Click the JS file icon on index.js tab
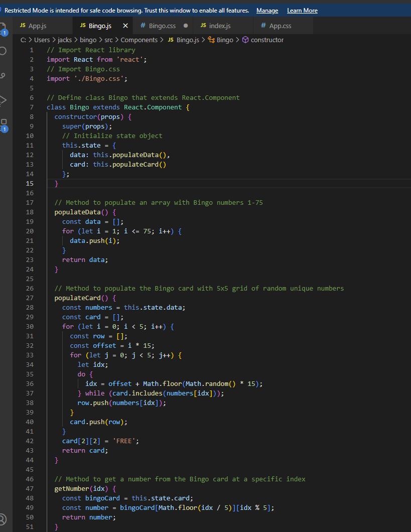 click(x=203, y=26)
